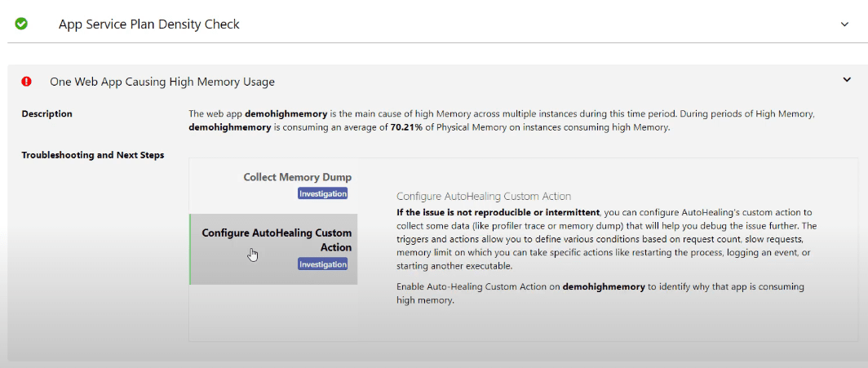The height and width of the screenshot is (368, 868).
Task: Click demohighmemory in the Enable Auto-Healing sentence
Action: click(x=604, y=287)
